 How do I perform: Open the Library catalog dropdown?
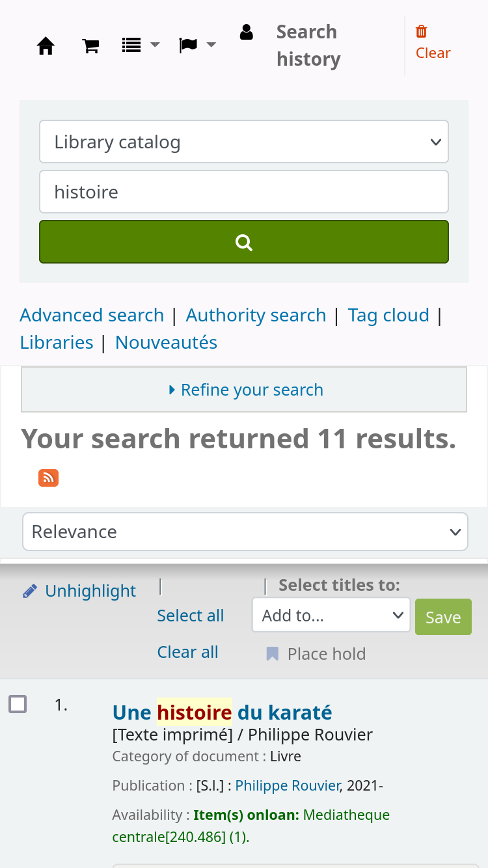click(244, 142)
